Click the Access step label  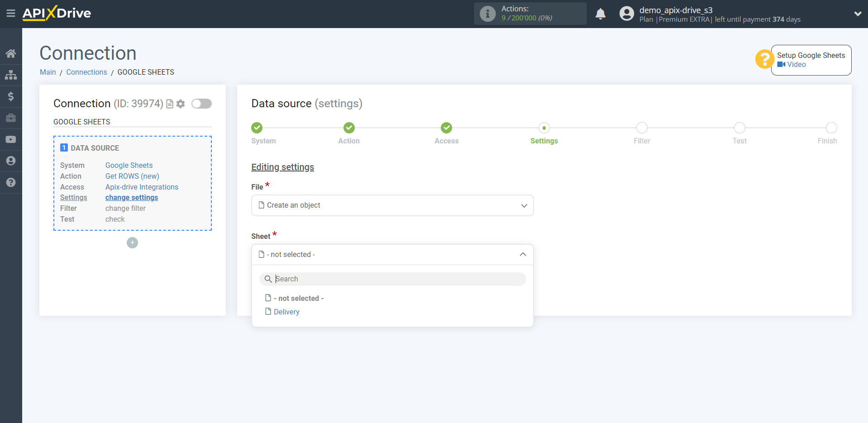point(447,141)
